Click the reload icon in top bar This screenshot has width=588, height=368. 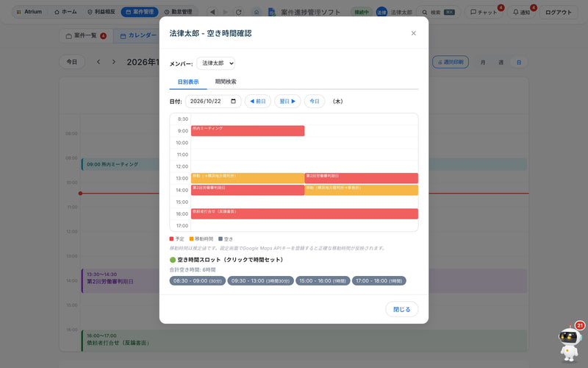pos(238,12)
